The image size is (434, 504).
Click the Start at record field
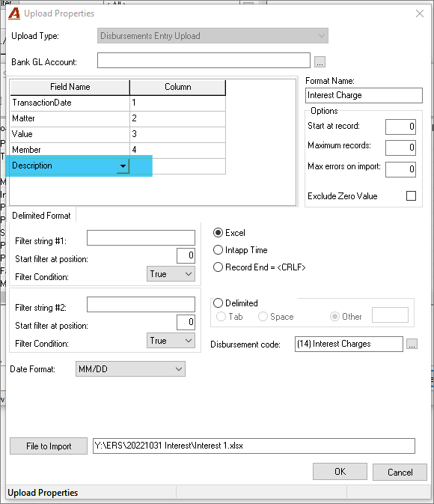coord(400,127)
